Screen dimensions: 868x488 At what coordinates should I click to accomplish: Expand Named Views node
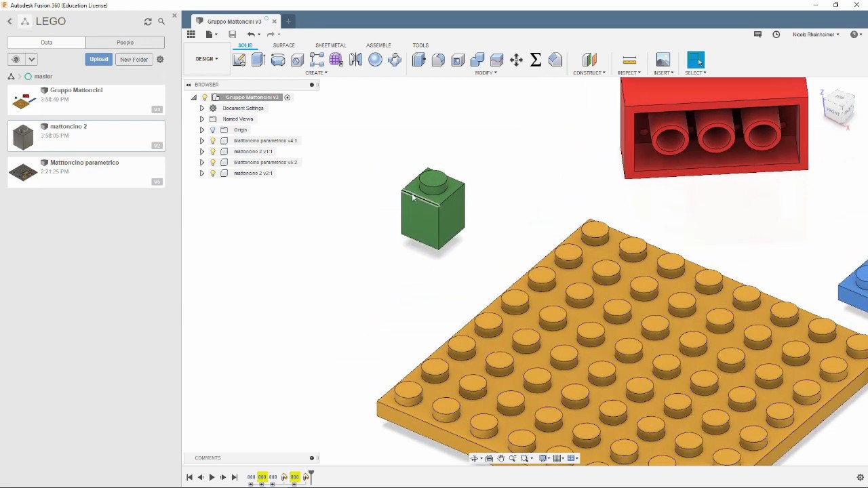click(201, 119)
